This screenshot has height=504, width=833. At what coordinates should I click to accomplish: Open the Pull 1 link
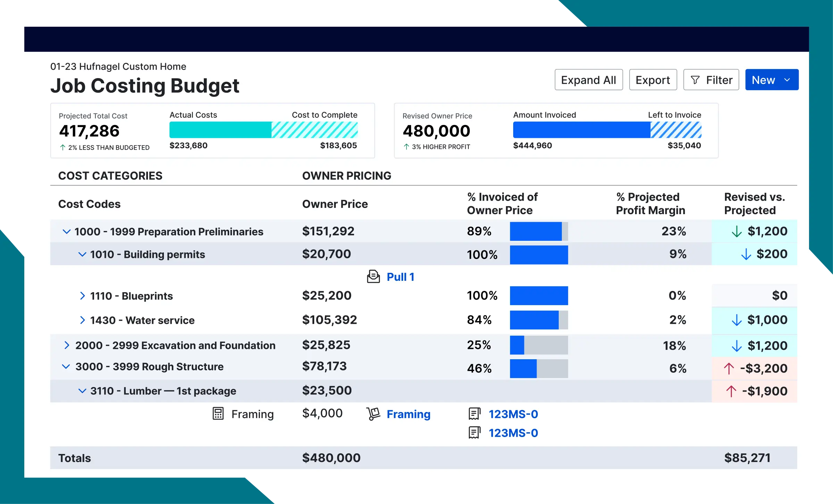pos(401,277)
